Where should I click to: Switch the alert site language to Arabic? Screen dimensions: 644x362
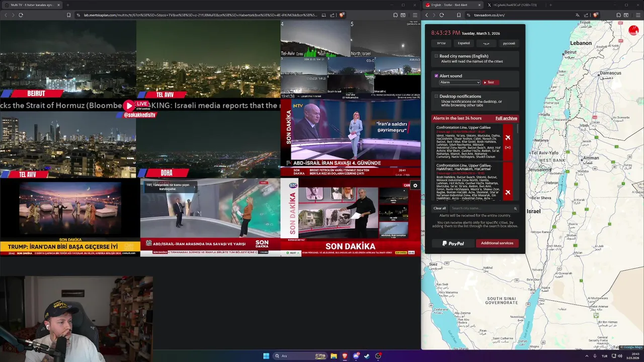click(487, 43)
